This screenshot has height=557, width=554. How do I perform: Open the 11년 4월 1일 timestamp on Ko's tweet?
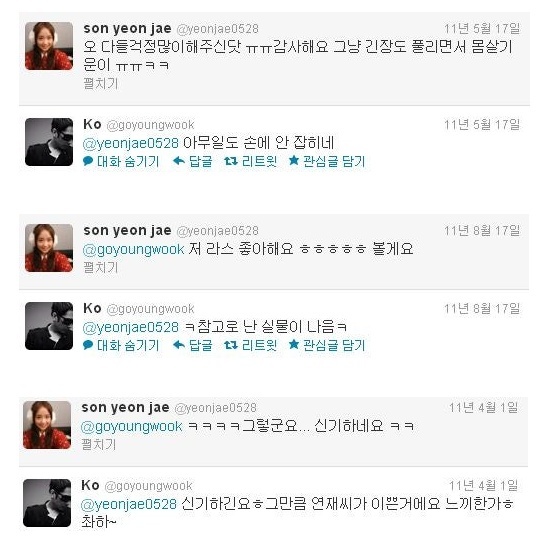(483, 485)
